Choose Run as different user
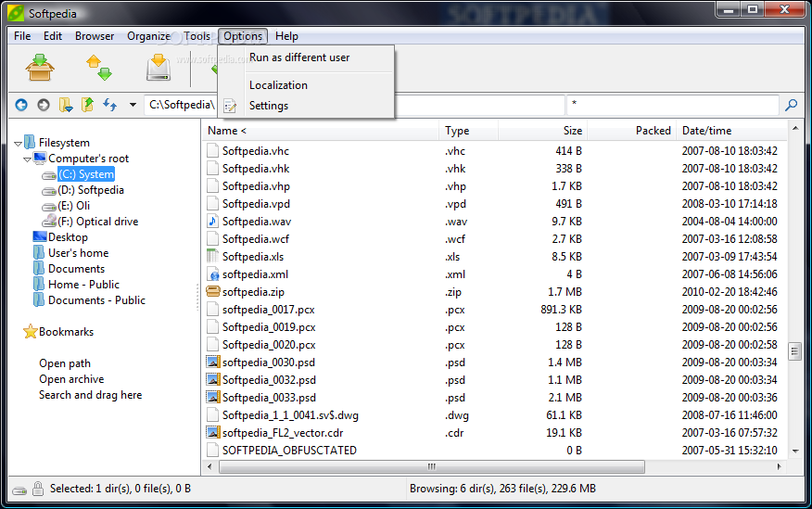 (x=306, y=57)
